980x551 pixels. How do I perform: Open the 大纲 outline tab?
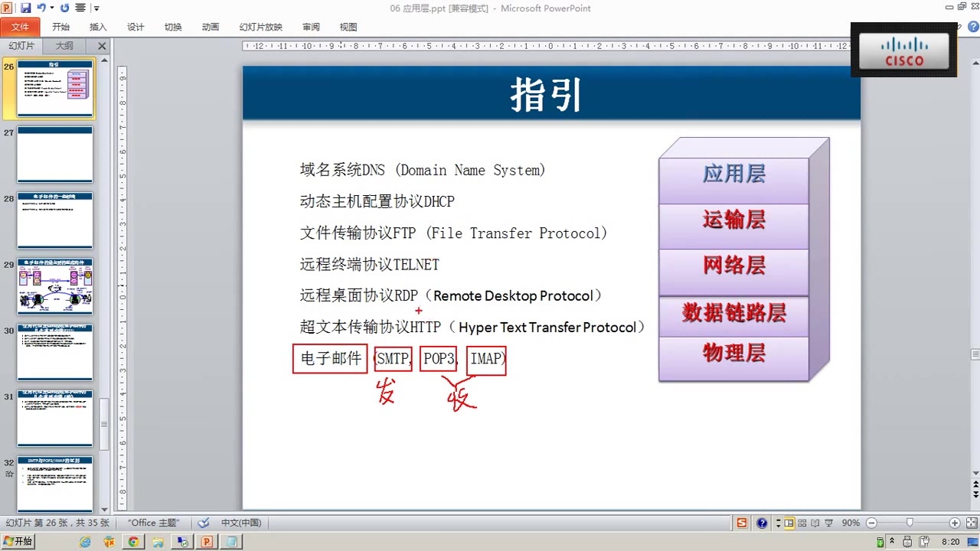(64, 45)
